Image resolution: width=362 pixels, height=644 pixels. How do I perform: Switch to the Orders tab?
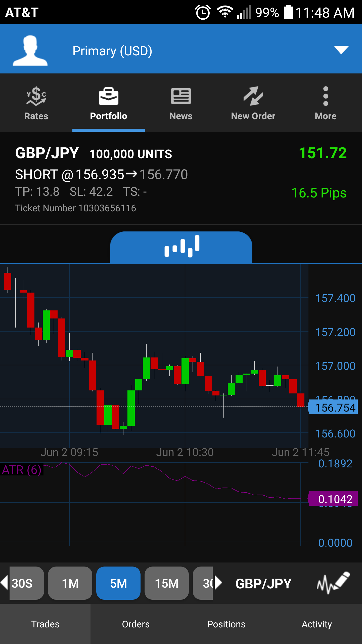[136, 624]
